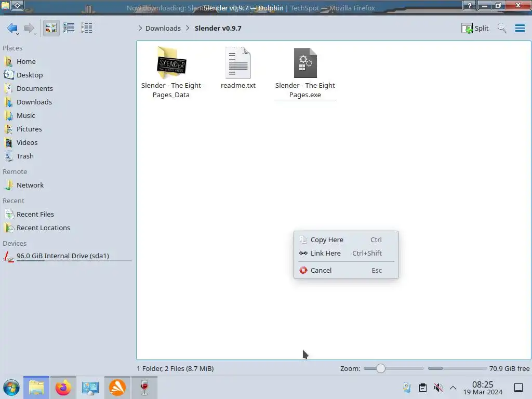The image size is (532, 399).
Task: Open the Windows-style start menu
Action: click(11, 388)
